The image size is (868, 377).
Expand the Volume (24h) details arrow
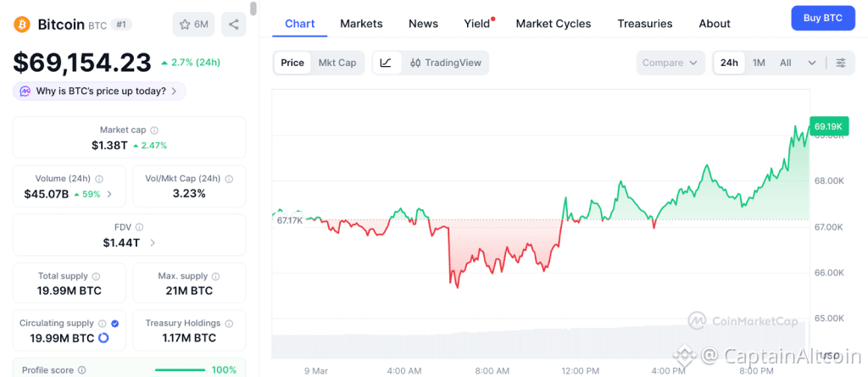pos(108,194)
